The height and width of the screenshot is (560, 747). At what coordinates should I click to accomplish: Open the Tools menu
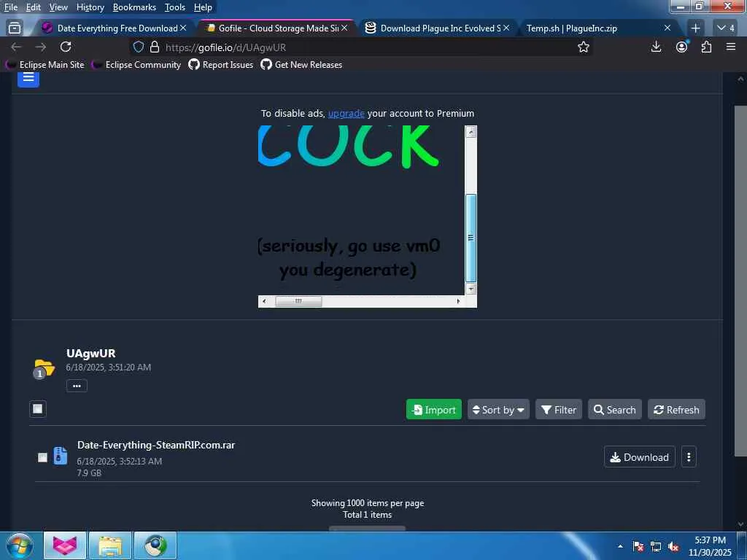click(175, 7)
